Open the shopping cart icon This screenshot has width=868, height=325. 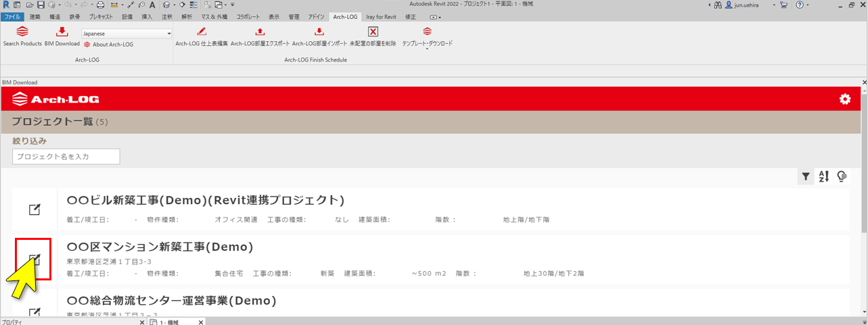coord(783,5)
